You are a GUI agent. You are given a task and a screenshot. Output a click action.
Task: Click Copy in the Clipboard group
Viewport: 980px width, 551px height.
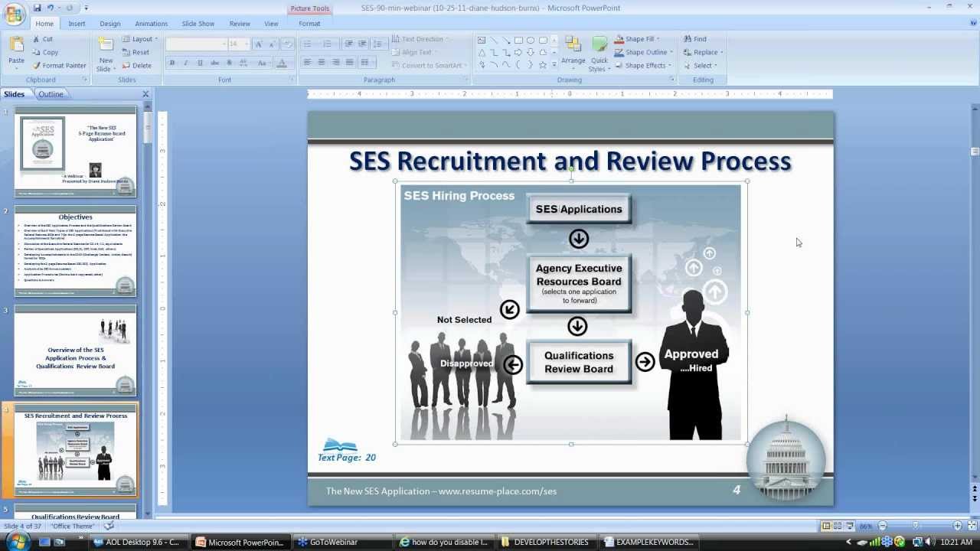point(44,52)
